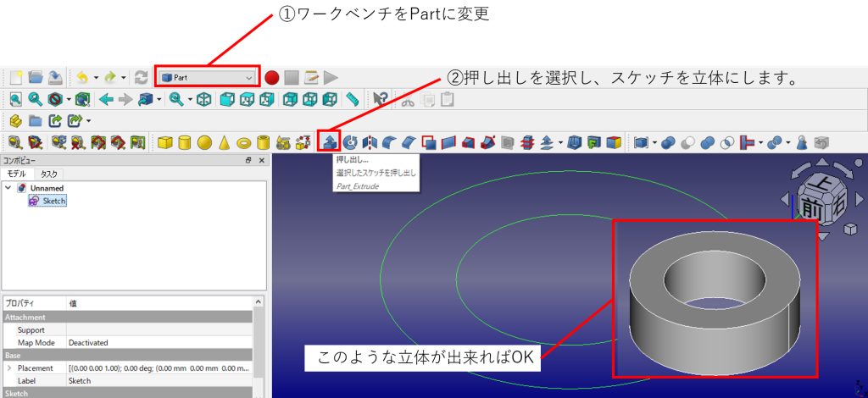The width and height of the screenshot is (868, 398).
Task: Expand the Placement property row
Action: pyautogui.click(x=9, y=368)
